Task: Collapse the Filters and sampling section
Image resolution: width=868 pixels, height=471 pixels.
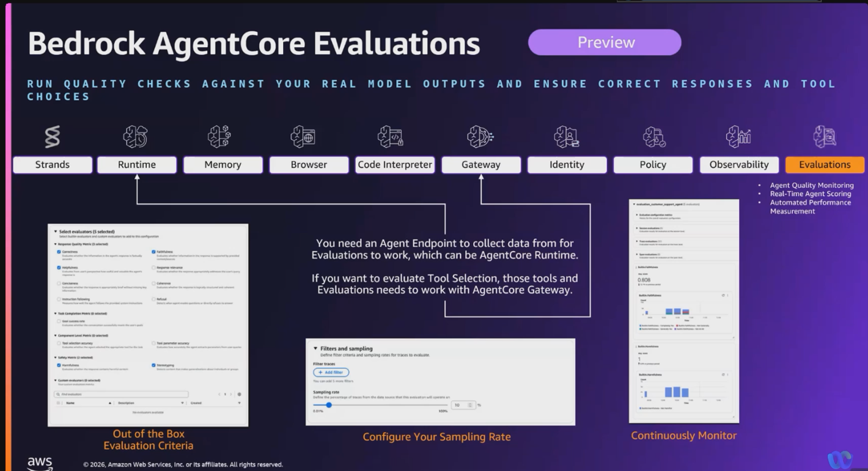Action: point(315,348)
